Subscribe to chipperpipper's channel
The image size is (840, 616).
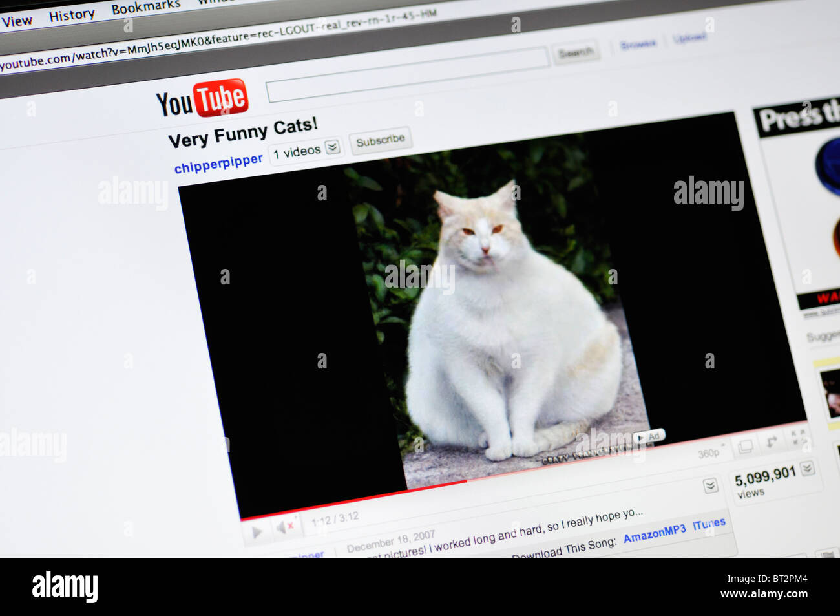click(380, 140)
